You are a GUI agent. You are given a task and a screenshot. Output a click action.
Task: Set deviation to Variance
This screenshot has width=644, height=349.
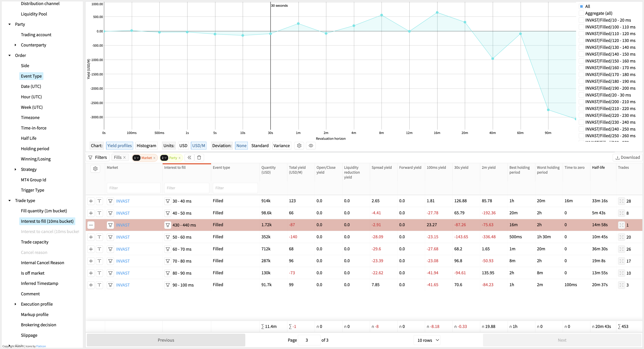281,146
